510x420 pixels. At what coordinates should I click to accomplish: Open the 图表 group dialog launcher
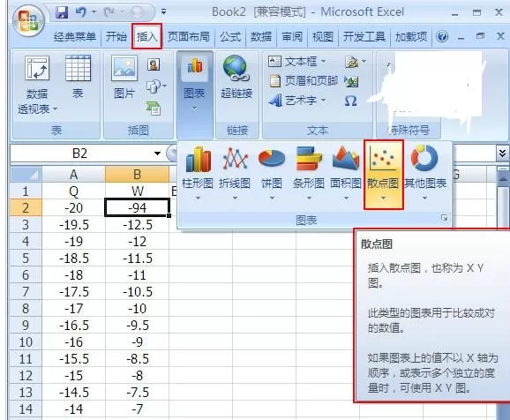[x=445, y=218]
